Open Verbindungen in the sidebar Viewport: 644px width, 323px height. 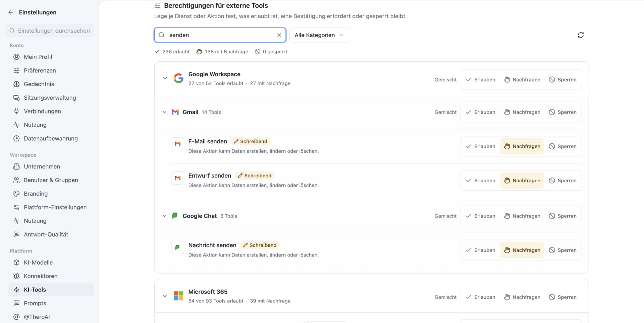pyautogui.click(x=51, y=111)
